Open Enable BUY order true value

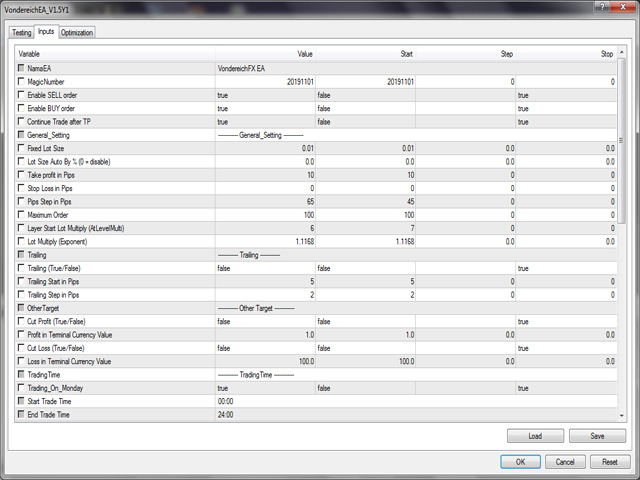point(265,108)
